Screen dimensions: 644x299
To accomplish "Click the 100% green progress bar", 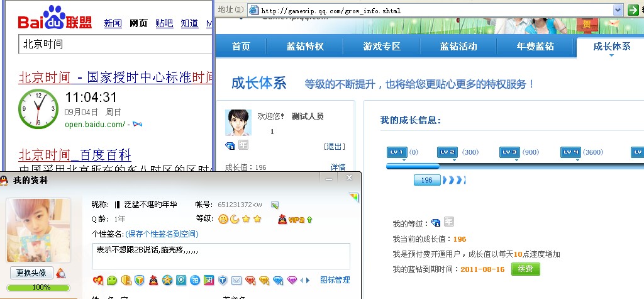I will tap(38, 287).
